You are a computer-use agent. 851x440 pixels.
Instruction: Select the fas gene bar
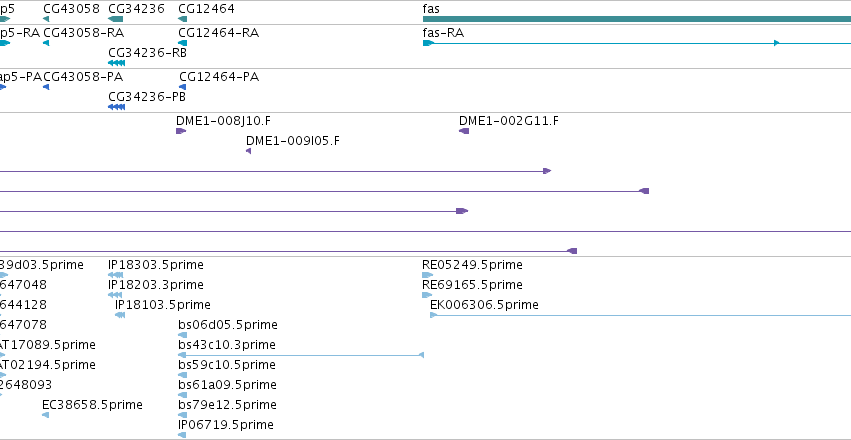(637, 19)
